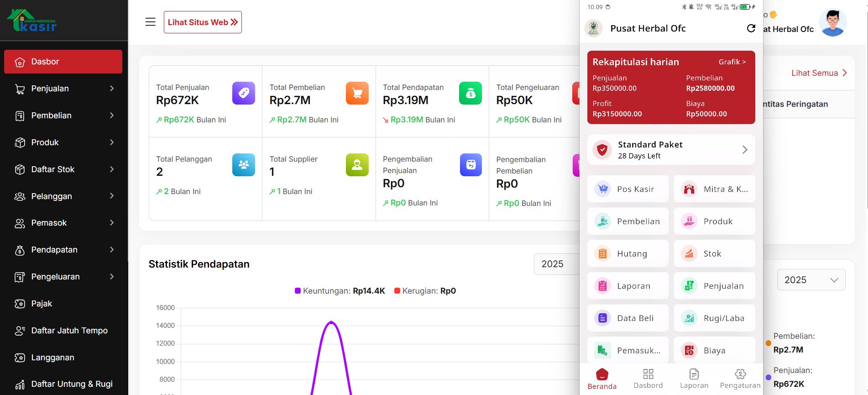The width and height of the screenshot is (868, 395).
Task: Click the orange Total Pembelian cart icon
Action: tap(357, 93)
